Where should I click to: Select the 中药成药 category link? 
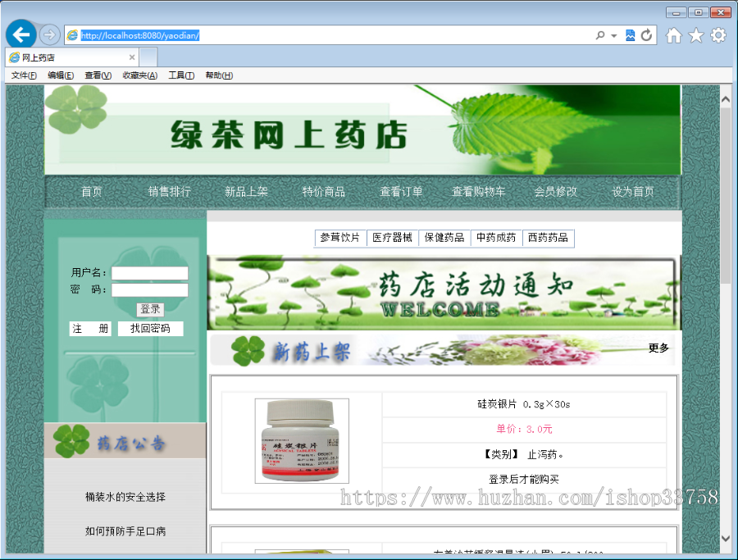(494, 238)
